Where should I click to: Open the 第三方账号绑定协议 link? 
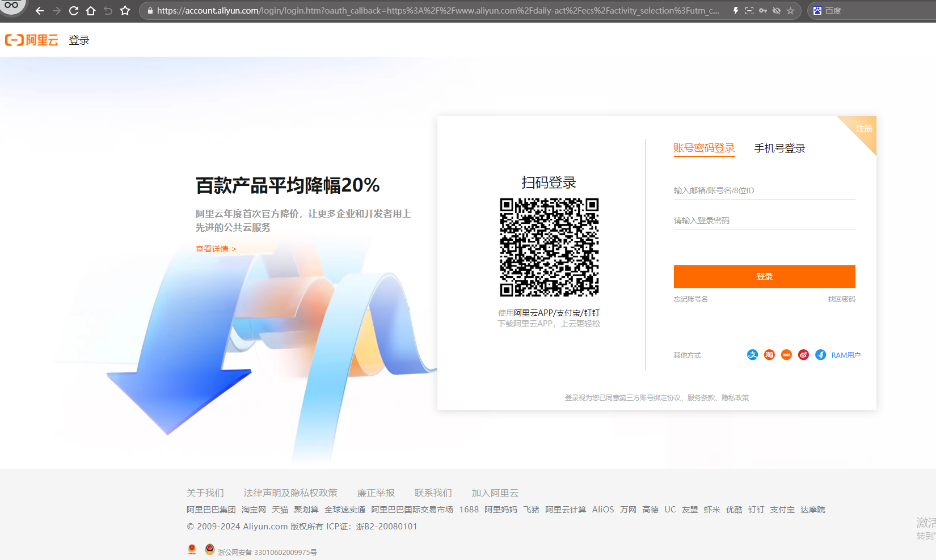pos(650,398)
